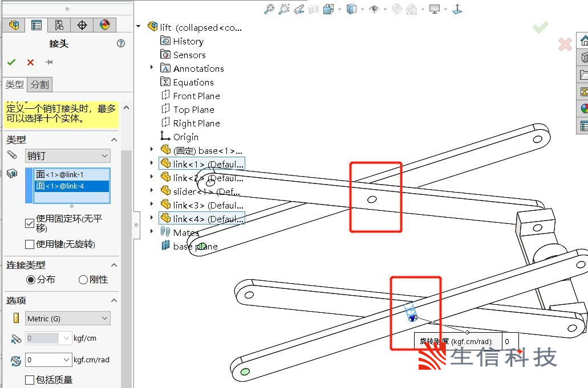Expand the Mates folder node
Screen dimensions: 588x388
[x=152, y=231]
